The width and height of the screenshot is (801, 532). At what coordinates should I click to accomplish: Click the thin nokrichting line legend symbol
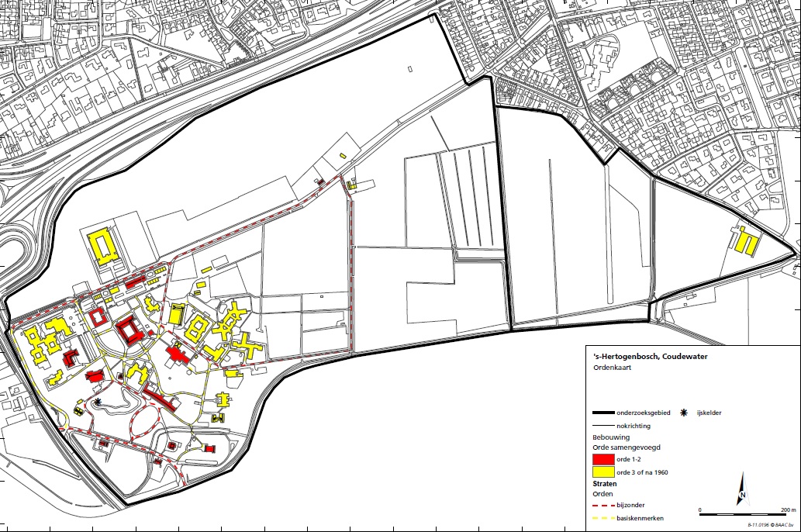click(x=603, y=426)
